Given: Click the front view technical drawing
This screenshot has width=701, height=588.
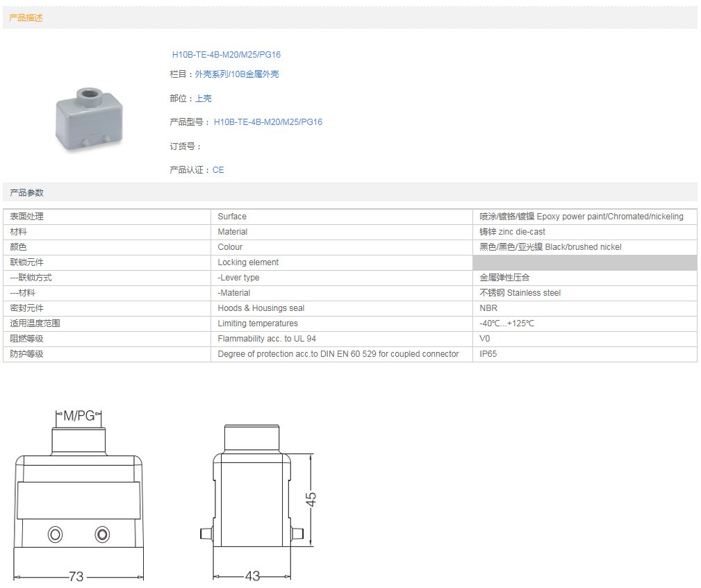Looking at the screenshot, I should 79,500.
